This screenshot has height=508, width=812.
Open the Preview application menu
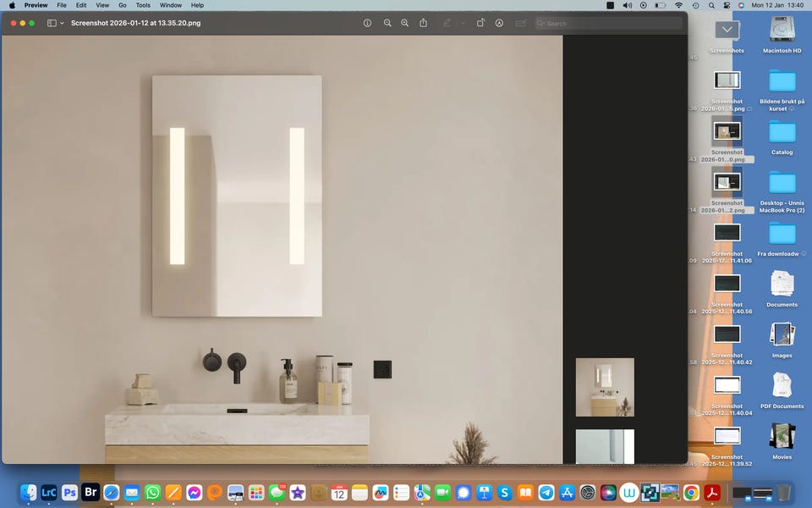click(36, 5)
